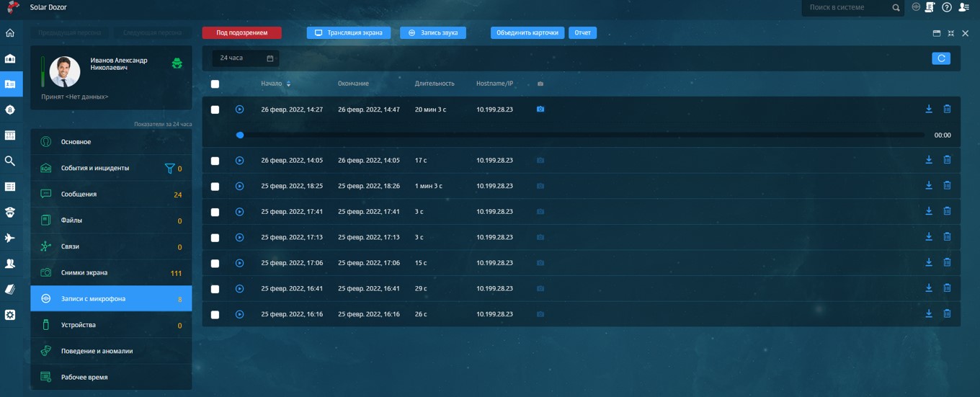Click the refresh button above the recordings table
980x397 pixels.
pos(941,58)
